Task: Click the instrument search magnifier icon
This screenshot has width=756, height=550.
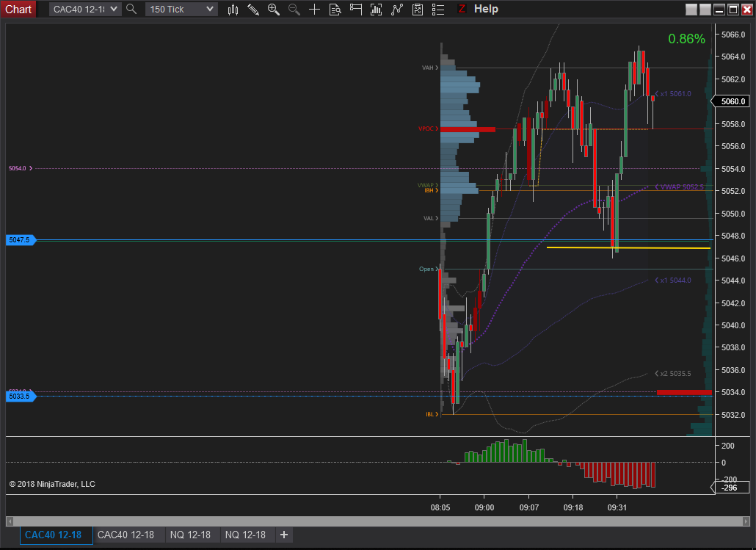Action: pyautogui.click(x=131, y=9)
